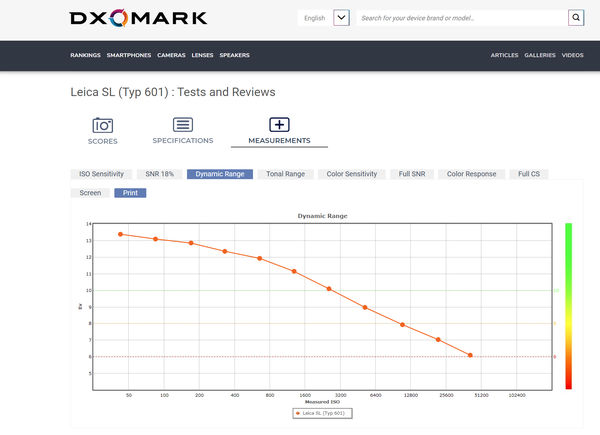
Task: Select the Screen view toggle
Action: [x=90, y=193]
